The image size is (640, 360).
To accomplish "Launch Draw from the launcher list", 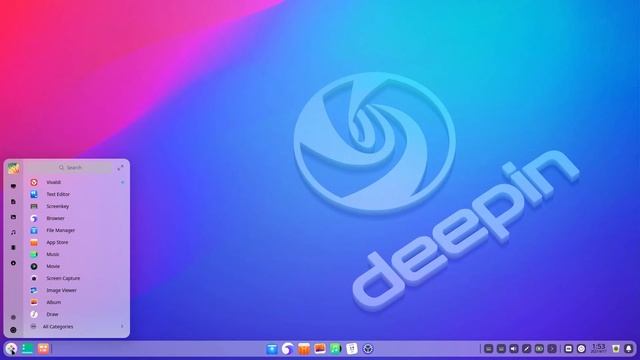I will pyautogui.click(x=76, y=314).
